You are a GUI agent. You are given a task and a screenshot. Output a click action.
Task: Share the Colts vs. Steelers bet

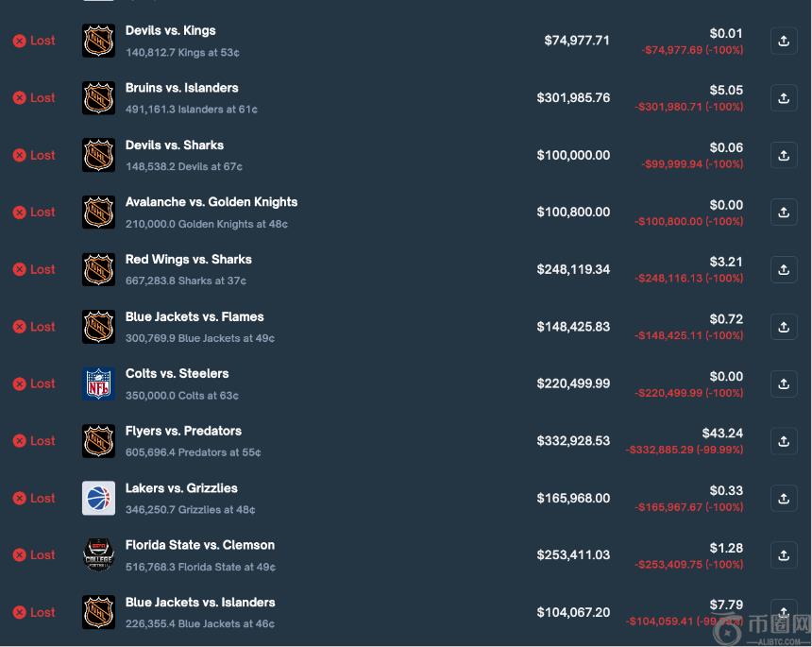(784, 383)
